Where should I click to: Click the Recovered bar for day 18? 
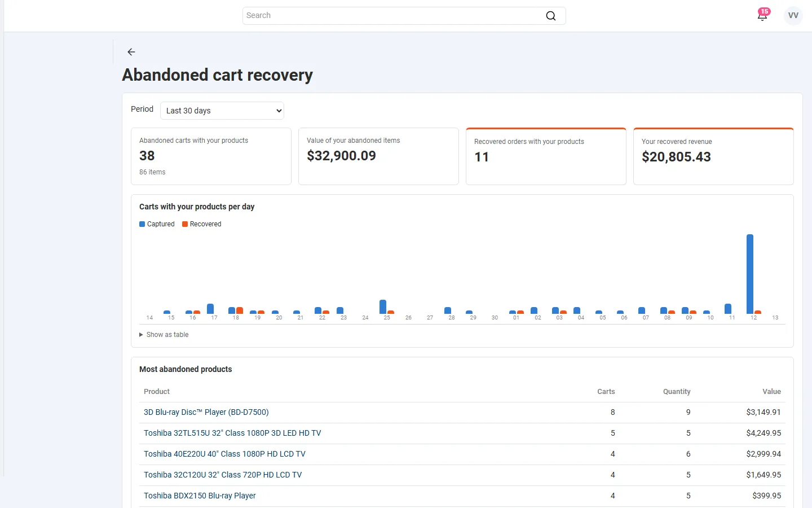click(240, 310)
